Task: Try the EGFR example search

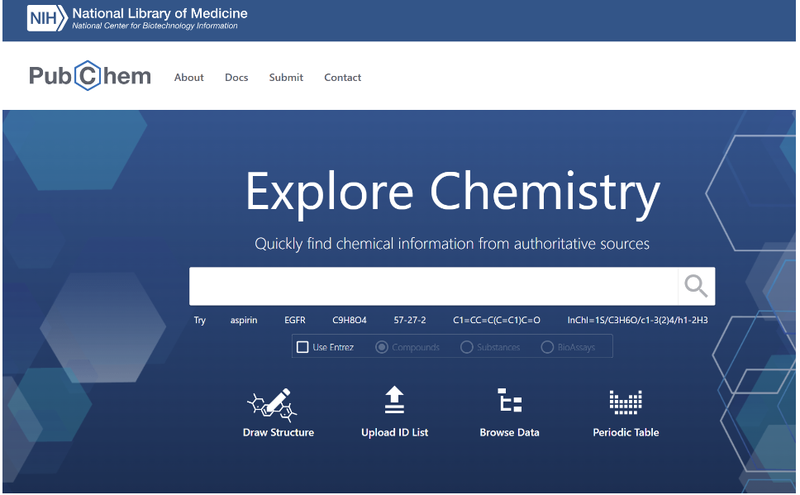Action: pos(295,320)
